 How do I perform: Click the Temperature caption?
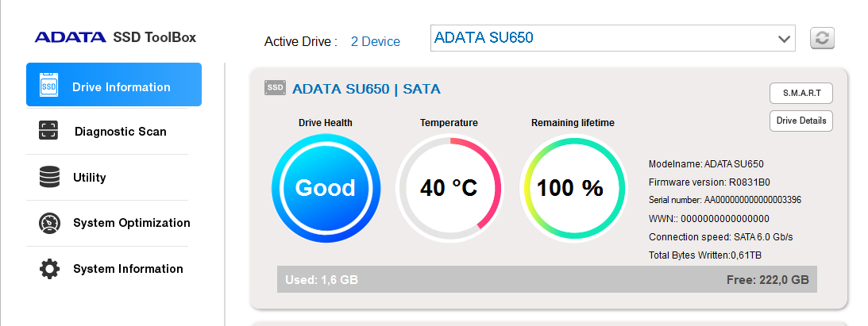(x=449, y=123)
